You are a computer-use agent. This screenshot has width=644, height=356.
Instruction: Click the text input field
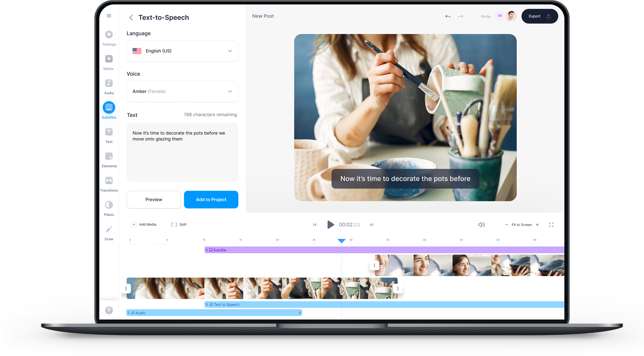[182, 153]
